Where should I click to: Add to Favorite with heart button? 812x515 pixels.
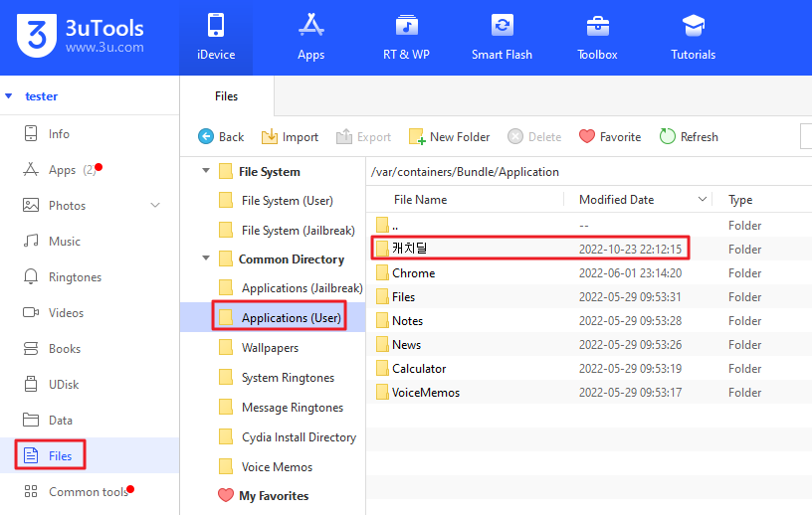click(610, 136)
